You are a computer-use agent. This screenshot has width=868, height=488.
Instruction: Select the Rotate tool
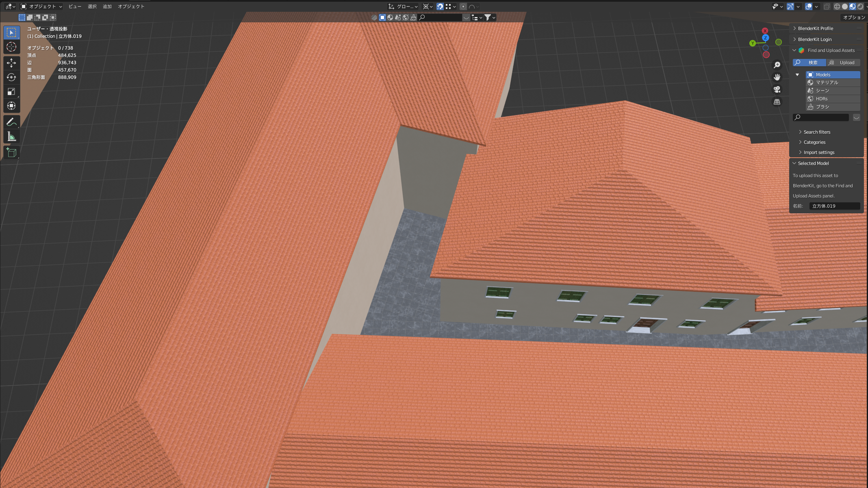[11, 77]
